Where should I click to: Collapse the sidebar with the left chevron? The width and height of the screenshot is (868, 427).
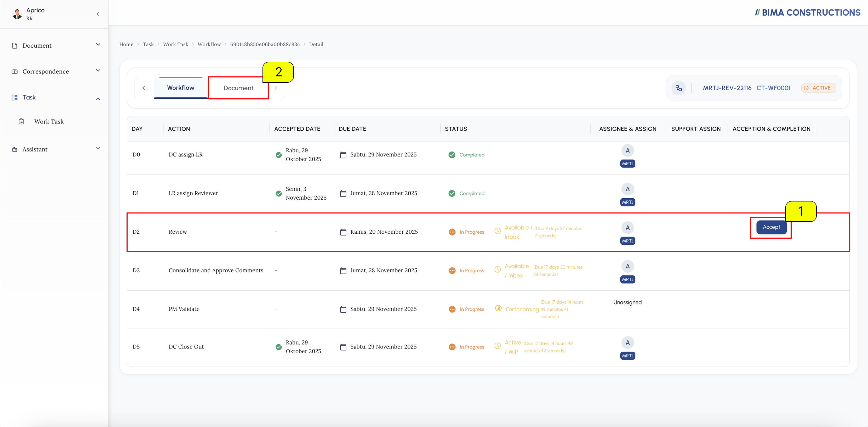98,14
